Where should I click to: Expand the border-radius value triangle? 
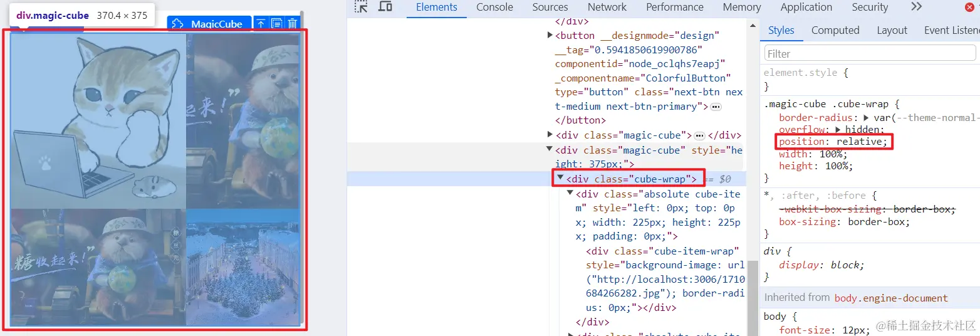pyautogui.click(x=865, y=118)
